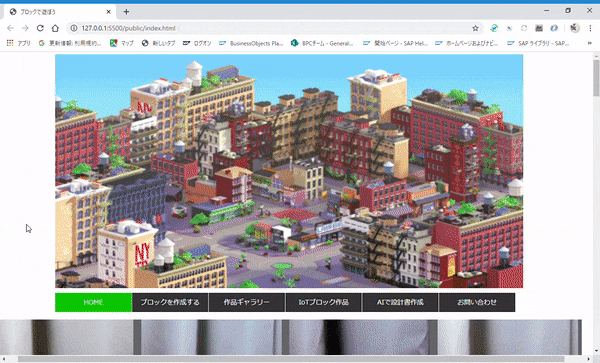Click the browser forward arrow

point(25,28)
